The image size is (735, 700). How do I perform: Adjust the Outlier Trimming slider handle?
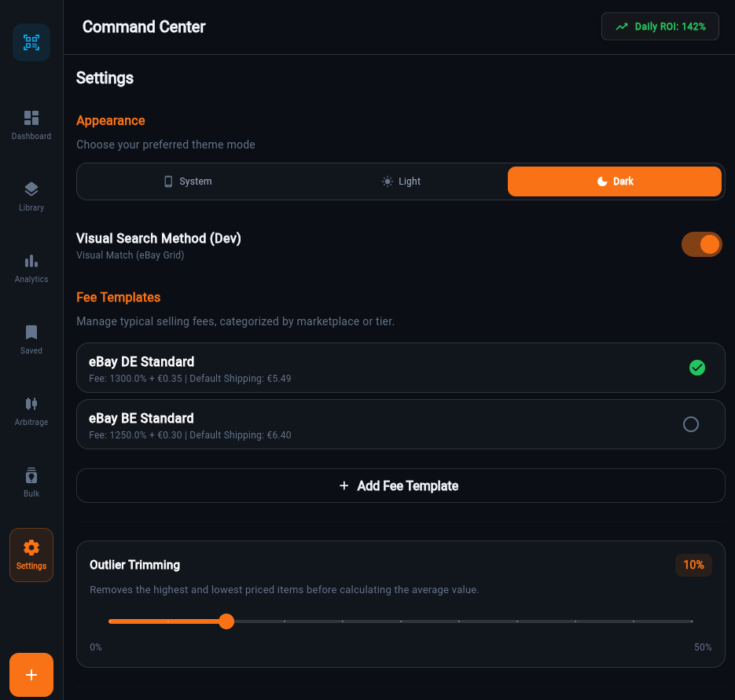pos(226,621)
